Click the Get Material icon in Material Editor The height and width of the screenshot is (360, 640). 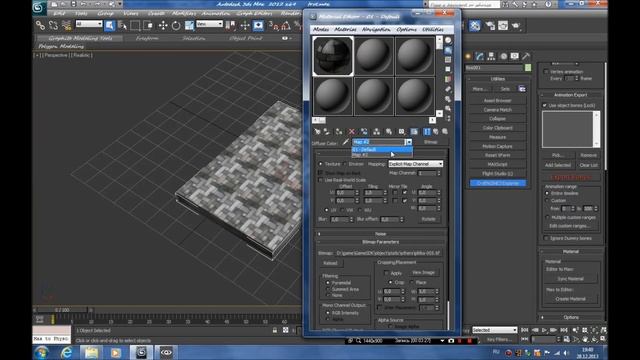click(x=317, y=131)
